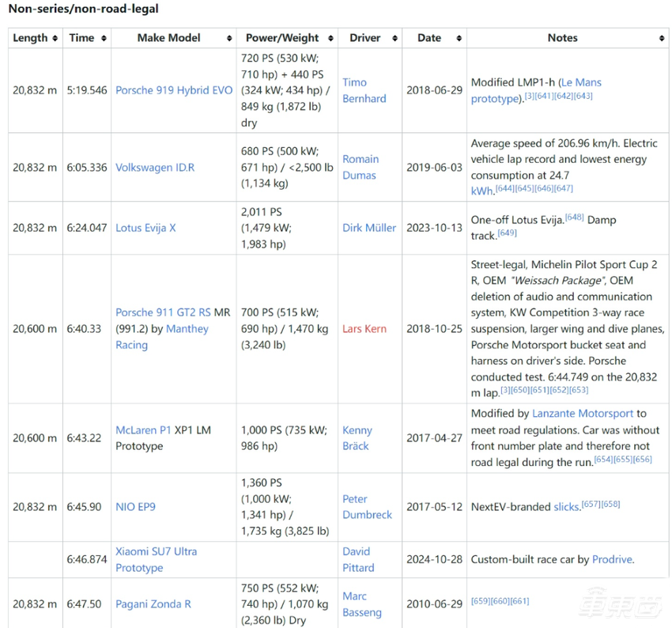The image size is (672, 628).
Task: Click the Pagani Zonda R link
Action: point(153,603)
